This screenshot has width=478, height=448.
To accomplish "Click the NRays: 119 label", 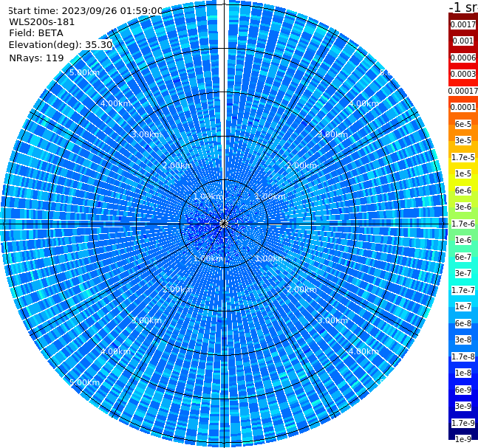I will [x=36, y=58].
